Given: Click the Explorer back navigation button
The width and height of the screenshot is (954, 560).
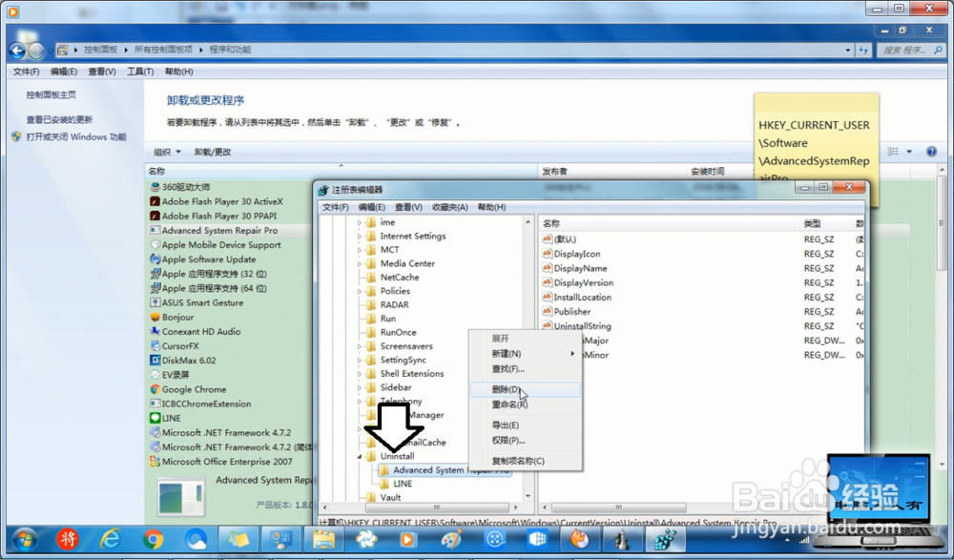Looking at the screenshot, I should 17,51.
